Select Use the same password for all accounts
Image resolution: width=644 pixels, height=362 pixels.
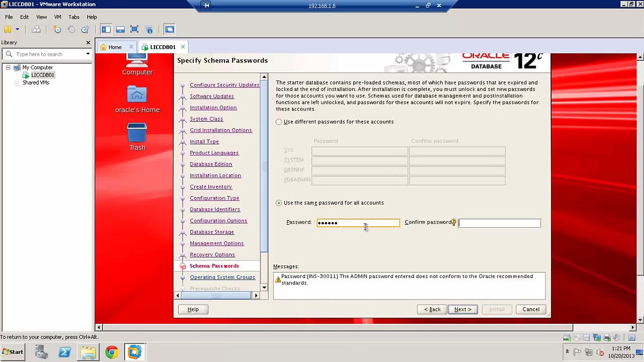click(x=279, y=203)
